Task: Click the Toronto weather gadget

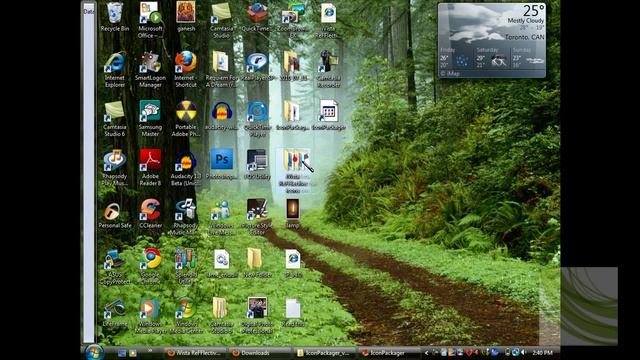Action: coord(492,40)
